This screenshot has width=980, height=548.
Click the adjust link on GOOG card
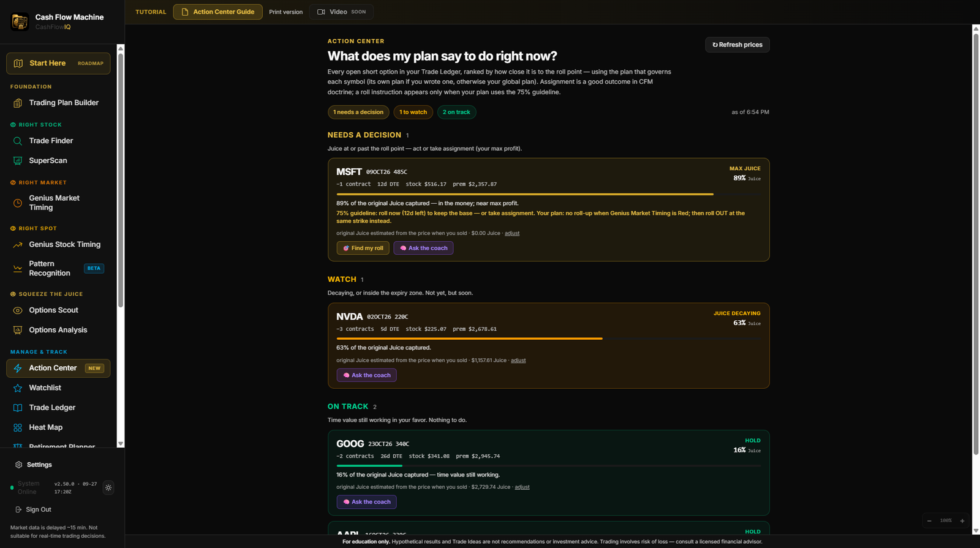(522, 487)
